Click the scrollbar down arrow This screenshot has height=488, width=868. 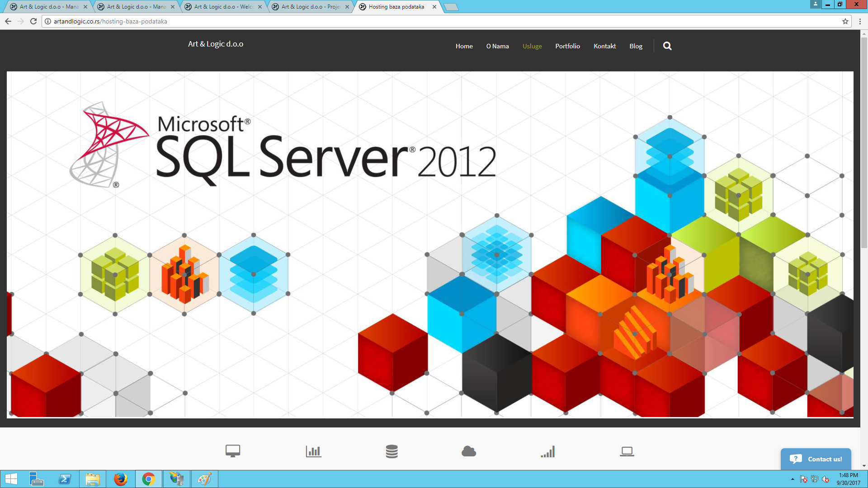[864, 466]
